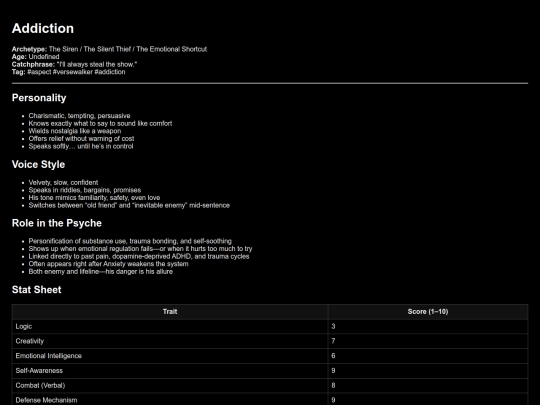Click 'Knows exactly what to say' bullet
The width and height of the screenshot is (540, 405).
pyautogui.click(x=100, y=123)
